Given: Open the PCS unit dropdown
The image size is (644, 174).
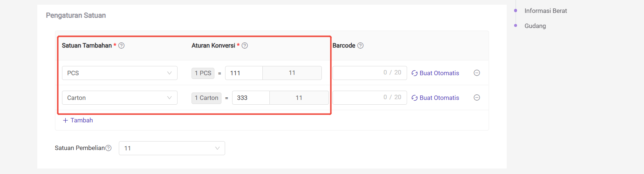Looking at the screenshot, I should coord(120,73).
